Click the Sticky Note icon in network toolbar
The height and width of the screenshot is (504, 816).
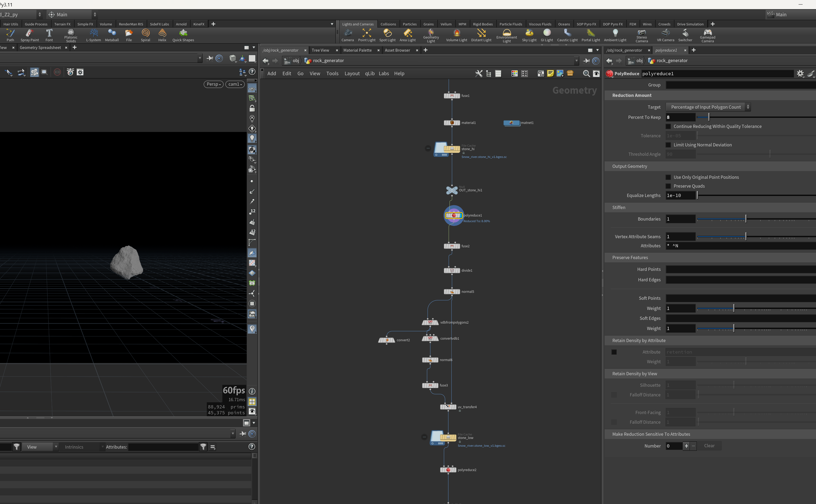click(x=550, y=74)
